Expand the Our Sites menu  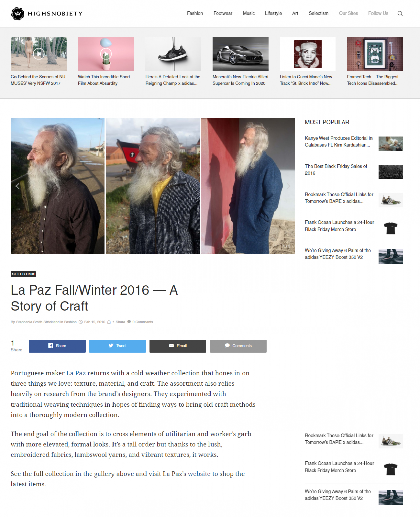click(348, 13)
